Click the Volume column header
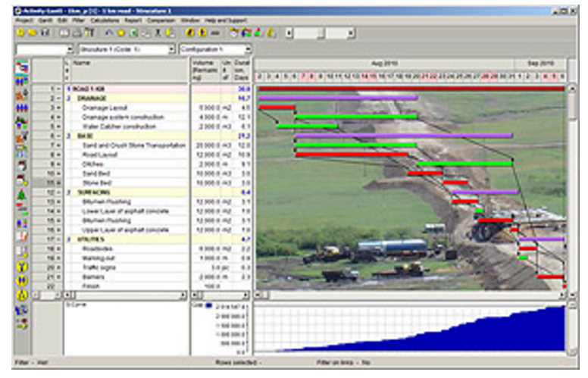 (205, 70)
